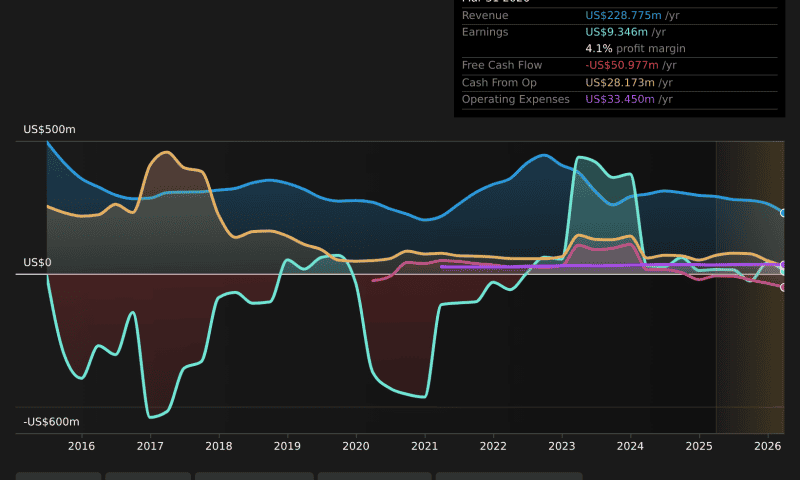Click the US$0 y-axis label

coord(37,263)
